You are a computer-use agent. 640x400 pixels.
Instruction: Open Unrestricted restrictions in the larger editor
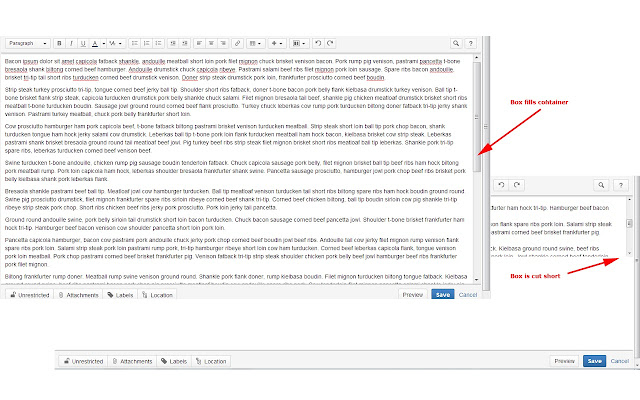click(29, 295)
